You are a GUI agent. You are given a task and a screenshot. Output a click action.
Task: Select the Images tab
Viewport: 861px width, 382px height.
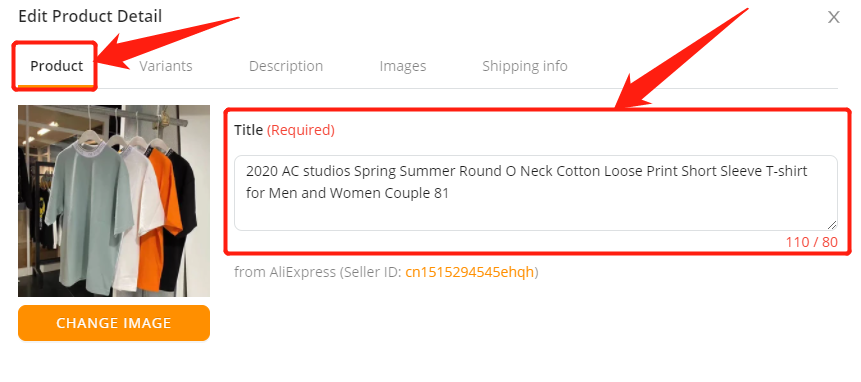point(403,66)
